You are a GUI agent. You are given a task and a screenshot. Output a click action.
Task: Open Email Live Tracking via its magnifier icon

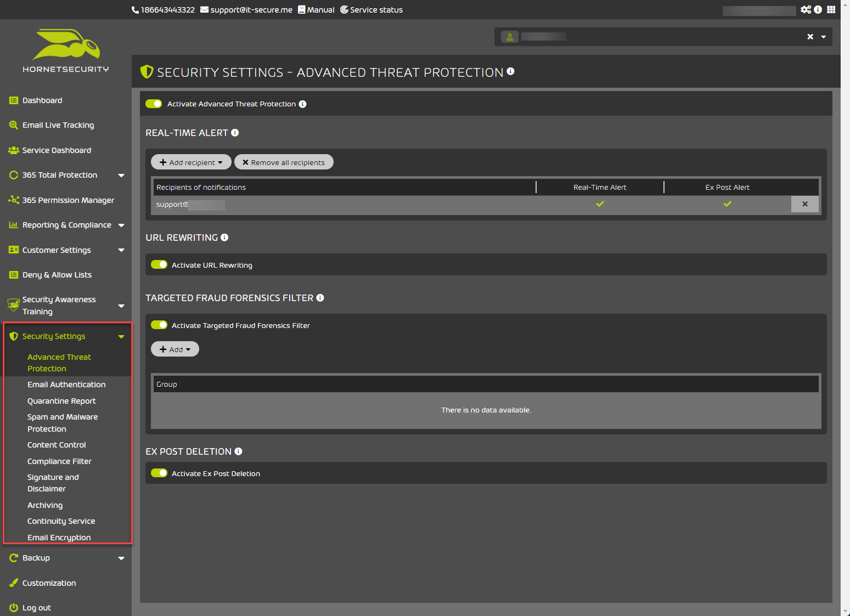coord(14,125)
